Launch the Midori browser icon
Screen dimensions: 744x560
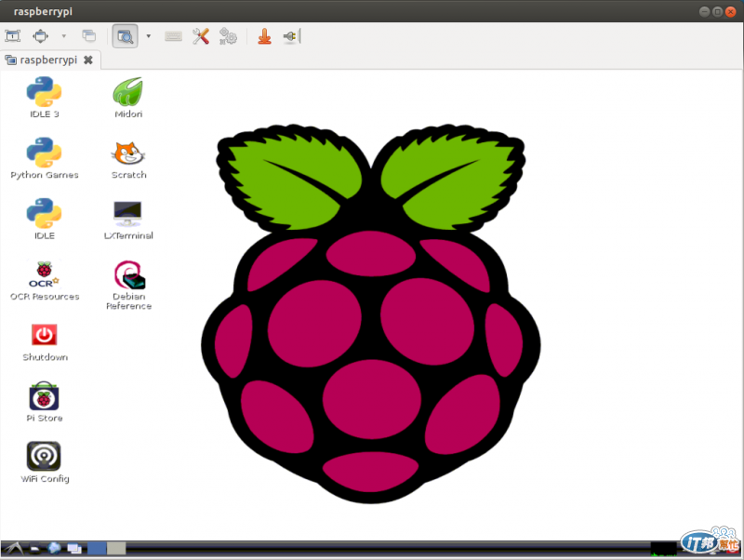coord(128,98)
